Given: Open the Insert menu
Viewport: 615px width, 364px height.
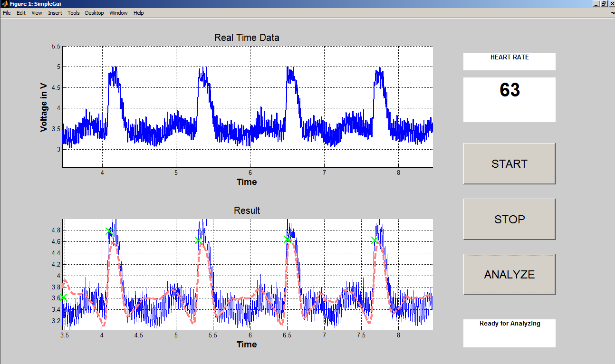Looking at the screenshot, I should pos(55,13).
